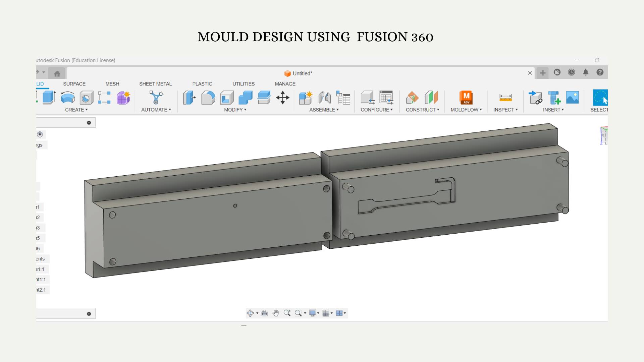
Task: Open the Bill of Materials icon
Action: click(x=343, y=98)
